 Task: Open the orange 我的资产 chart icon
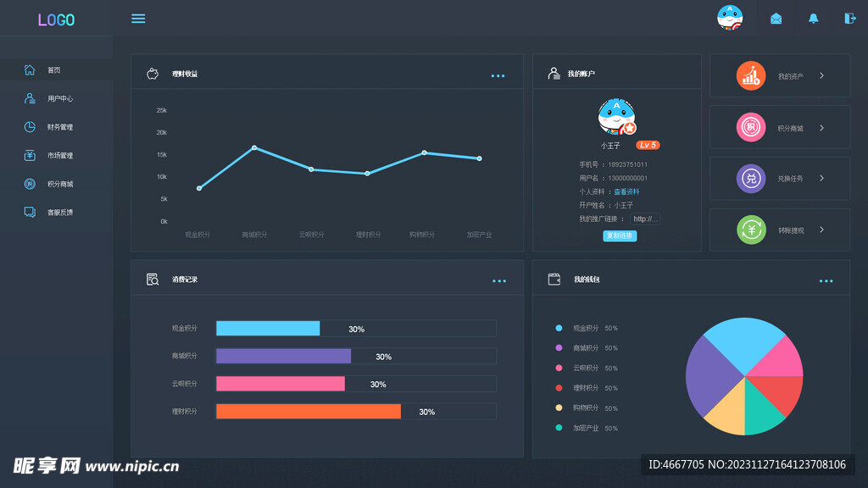tap(750, 76)
